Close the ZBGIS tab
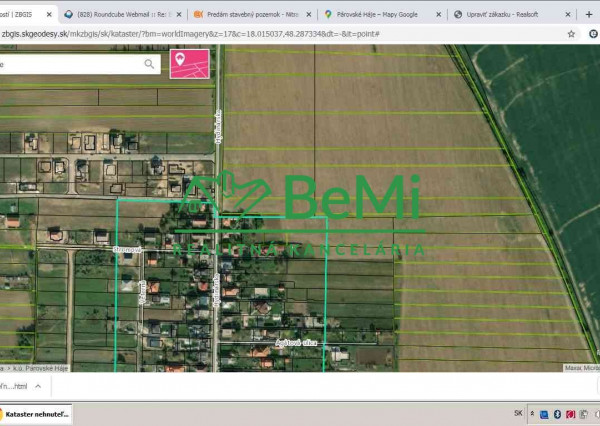The image size is (600, 426). point(49,15)
